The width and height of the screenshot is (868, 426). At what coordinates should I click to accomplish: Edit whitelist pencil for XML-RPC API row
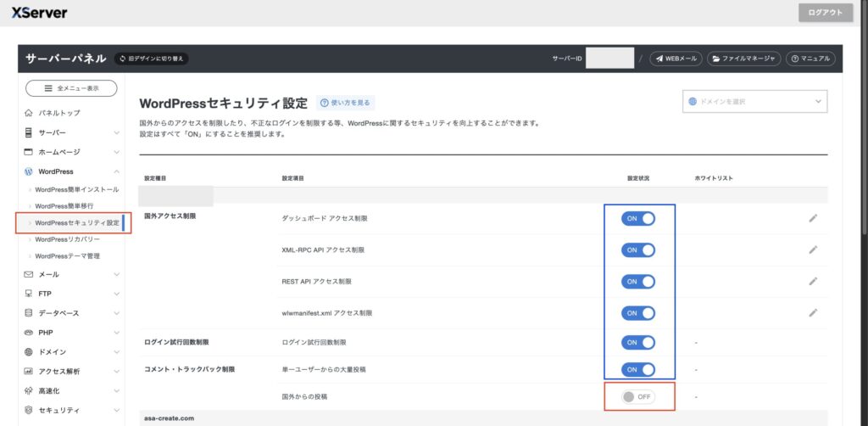pyautogui.click(x=813, y=249)
